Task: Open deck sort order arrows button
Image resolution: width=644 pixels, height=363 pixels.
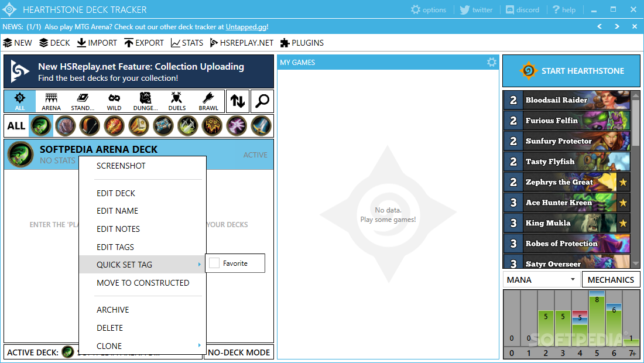Action: point(237,101)
